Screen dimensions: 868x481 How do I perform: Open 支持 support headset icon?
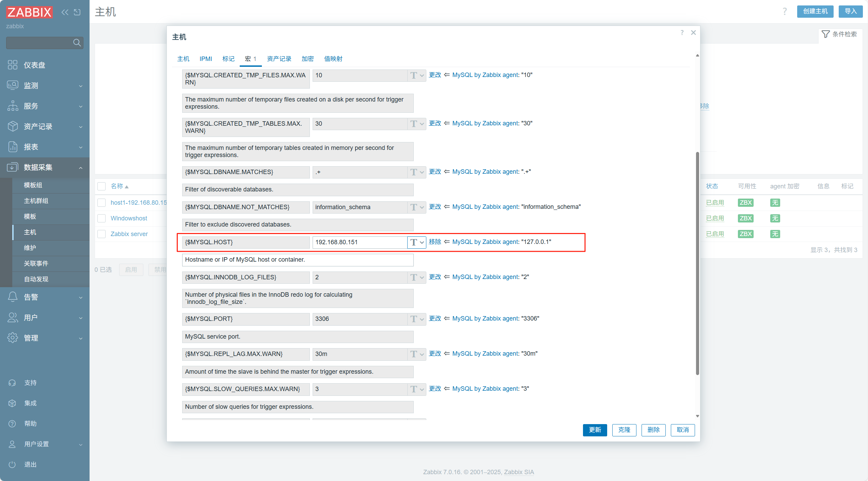point(12,383)
